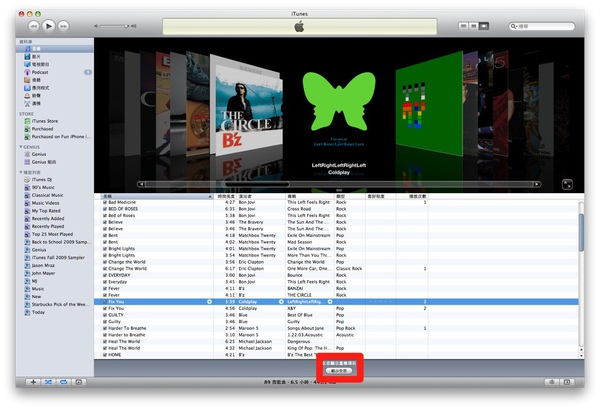The width and height of the screenshot is (600, 409).
Task: Sort by Album (專輯) column header
Action: click(310, 196)
